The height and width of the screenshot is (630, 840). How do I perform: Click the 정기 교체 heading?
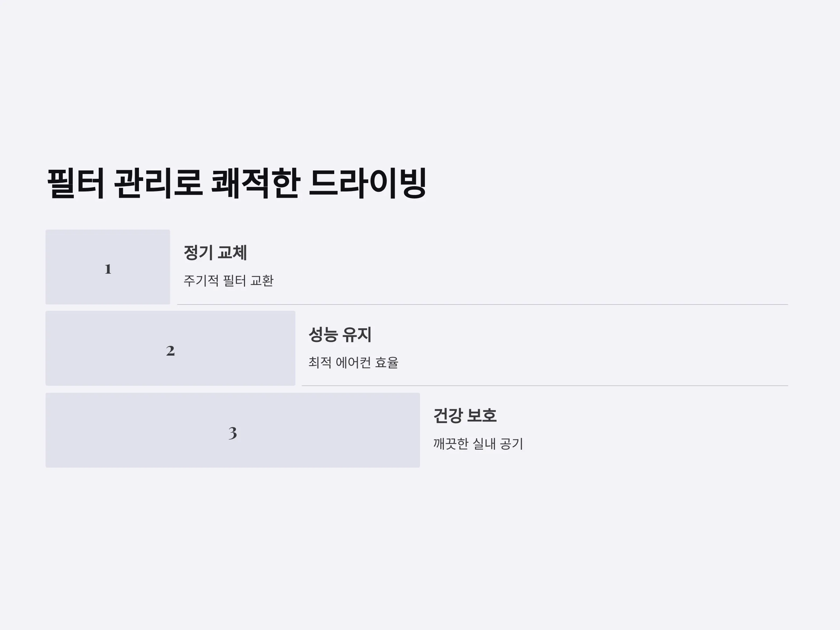pos(215,253)
